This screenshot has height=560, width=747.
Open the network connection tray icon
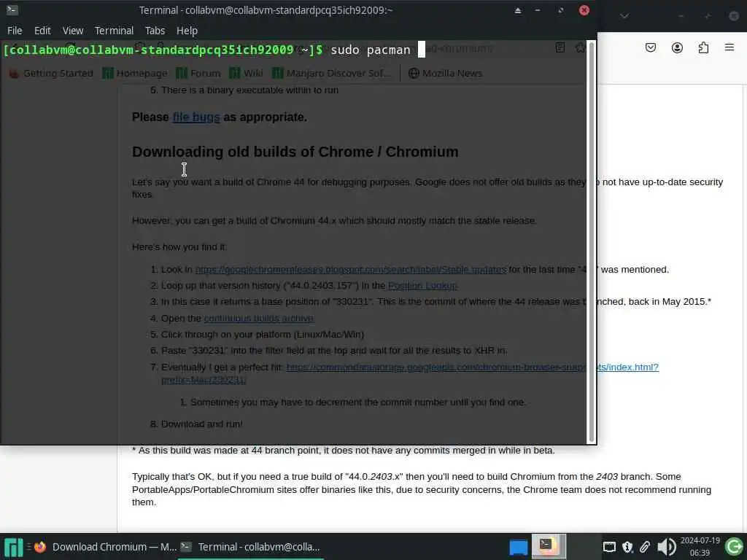[609, 547]
